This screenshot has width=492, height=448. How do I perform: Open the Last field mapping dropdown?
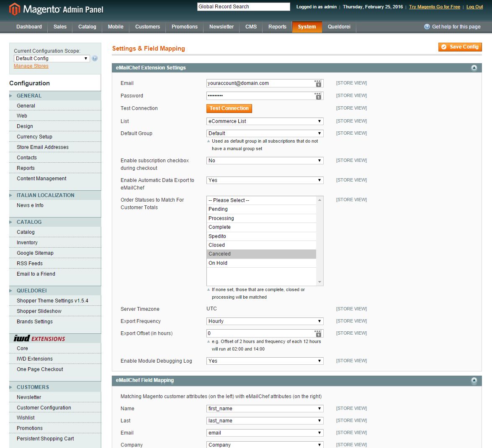265,421
